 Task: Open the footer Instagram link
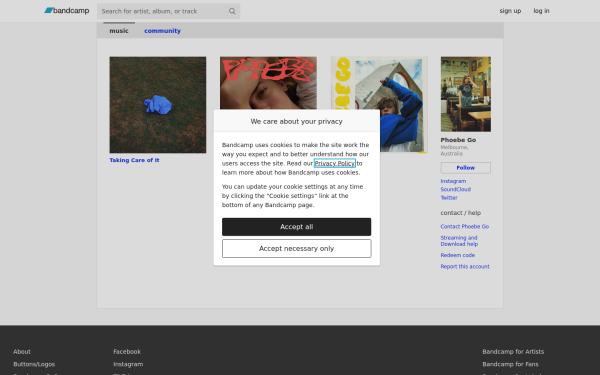pos(128,364)
